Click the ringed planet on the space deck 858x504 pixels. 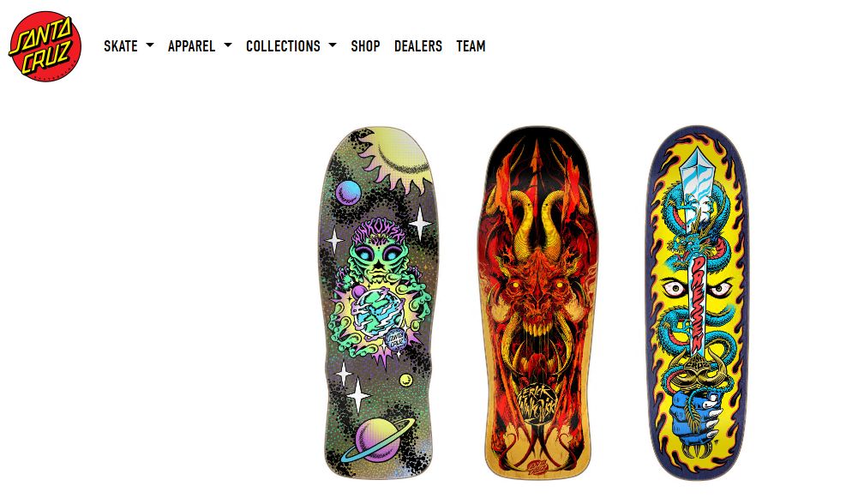[377, 440]
